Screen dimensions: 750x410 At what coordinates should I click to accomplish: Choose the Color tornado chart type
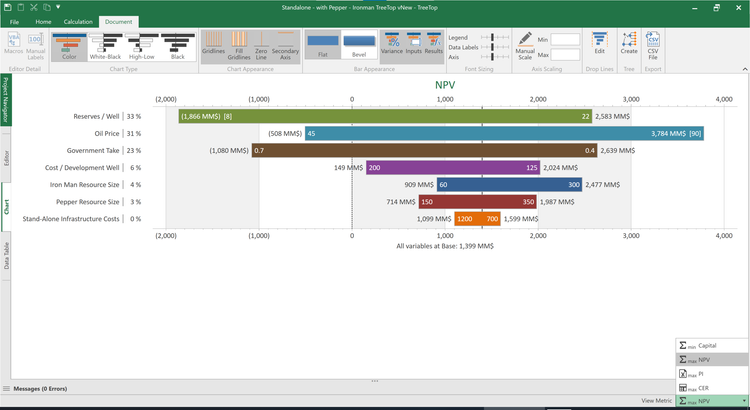pos(69,46)
